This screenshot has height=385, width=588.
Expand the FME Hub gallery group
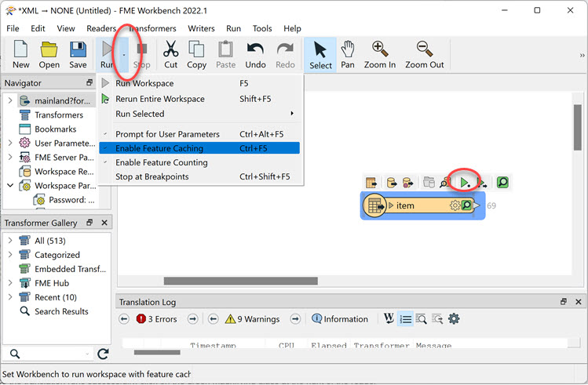pos(10,283)
